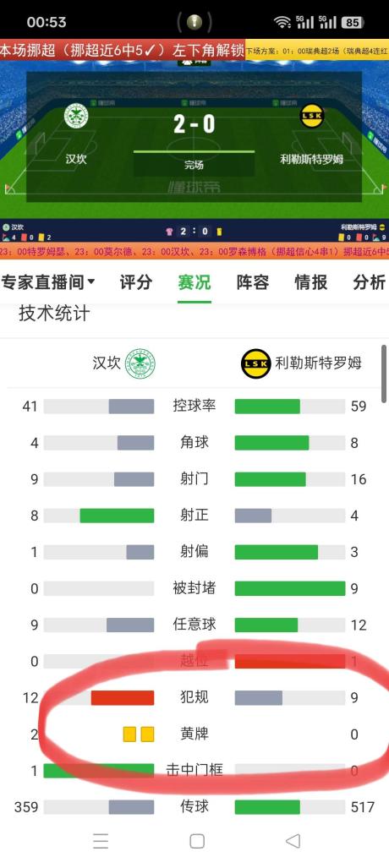The height and width of the screenshot is (868, 389).
Task: Tap the 控球率 bar for 利勒斯特罗姆
Action: [x=290, y=407]
